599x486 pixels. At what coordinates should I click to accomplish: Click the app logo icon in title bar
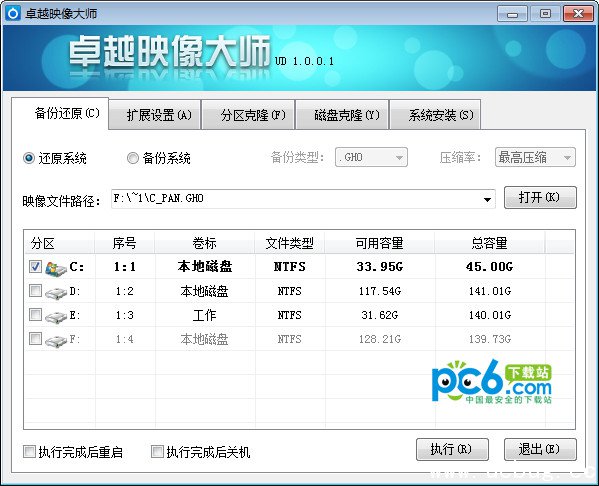pyautogui.click(x=13, y=14)
